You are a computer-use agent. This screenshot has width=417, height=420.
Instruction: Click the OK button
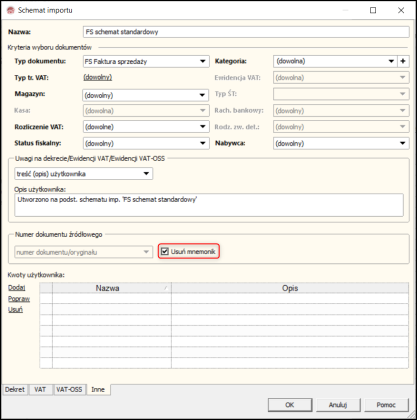click(x=290, y=405)
